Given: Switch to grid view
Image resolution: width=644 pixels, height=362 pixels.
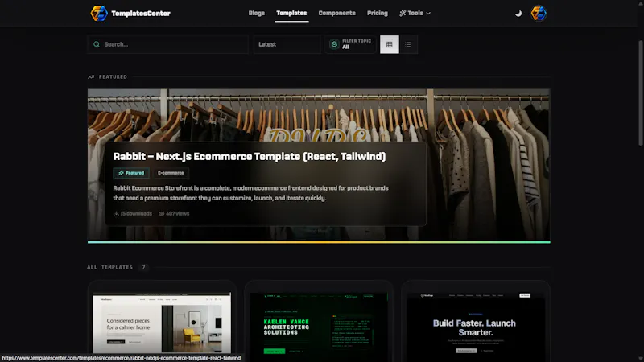Looking at the screenshot, I should 390,44.
